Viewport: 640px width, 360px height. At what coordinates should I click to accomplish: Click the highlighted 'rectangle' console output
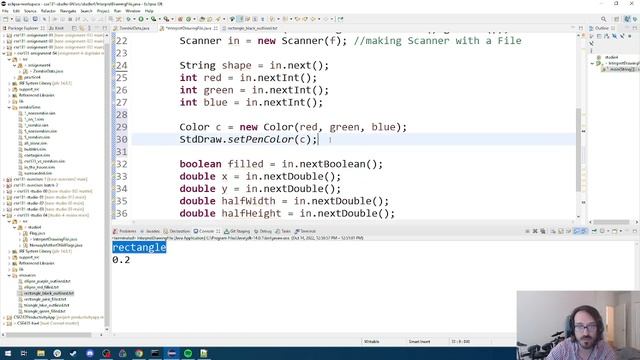(x=139, y=247)
